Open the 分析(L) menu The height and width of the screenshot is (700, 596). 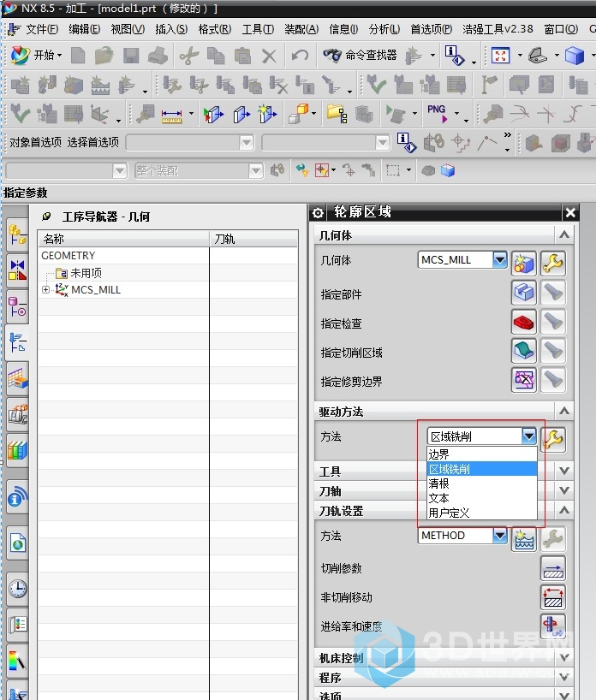pyautogui.click(x=384, y=29)
